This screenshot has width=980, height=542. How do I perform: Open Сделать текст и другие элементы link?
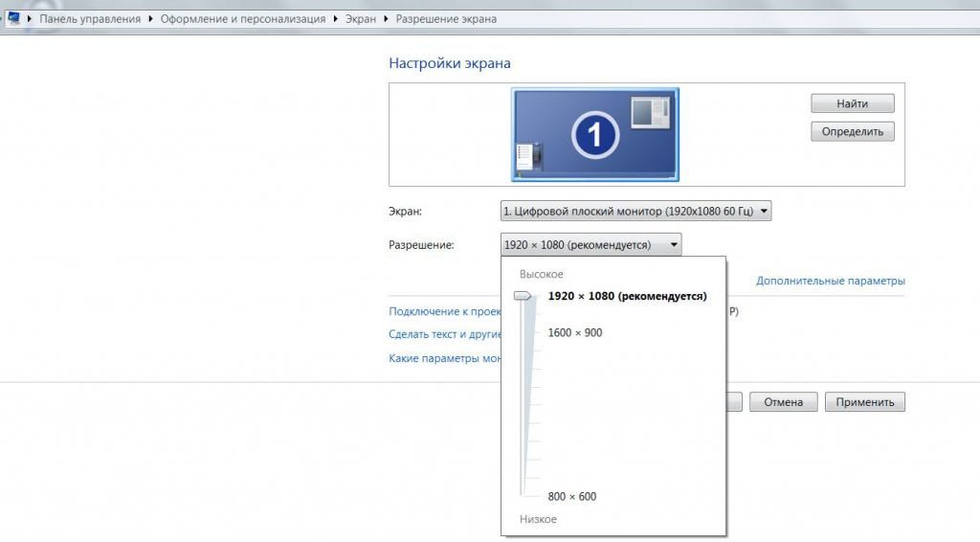444,334
